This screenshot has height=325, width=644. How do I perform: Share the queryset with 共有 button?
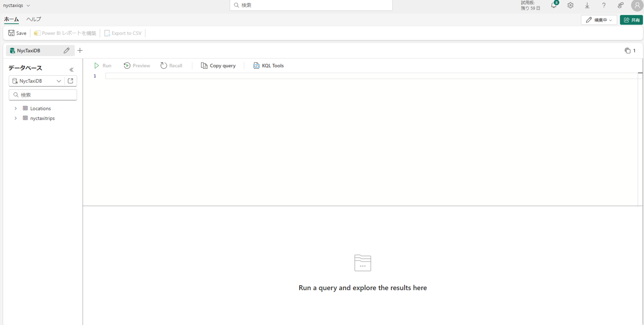pos(631,20)
